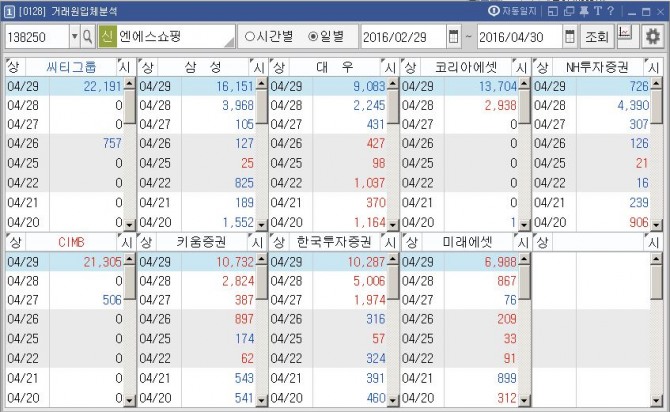Click scroll-down arrow of 키움증권 list
The height and width of the screenshot is (412, 670).
coord(261,400)
